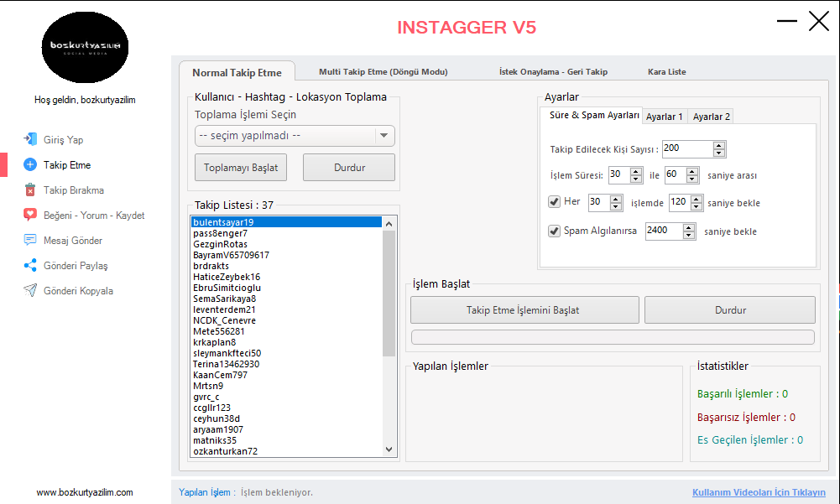The height and width of the screenshot is (504, 840).
Task: Minimize the Instagger V5 window
Action: pyautogui.click(x=787, y=21)
